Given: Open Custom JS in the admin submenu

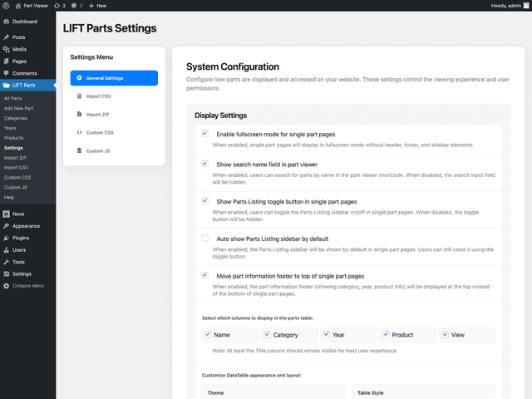Looking at the screenshot, I should click(x=16, y=187).
